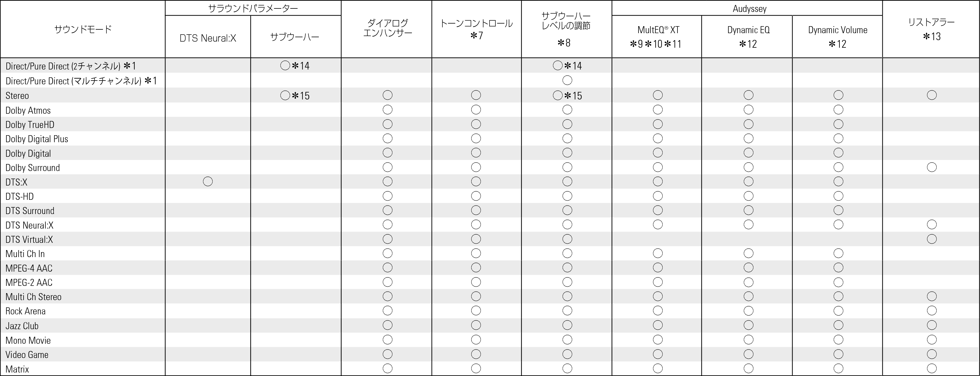Click the DTS:X circle under DTS Neural:X
The image size is (980, 376).
click(x=208, y=182)
